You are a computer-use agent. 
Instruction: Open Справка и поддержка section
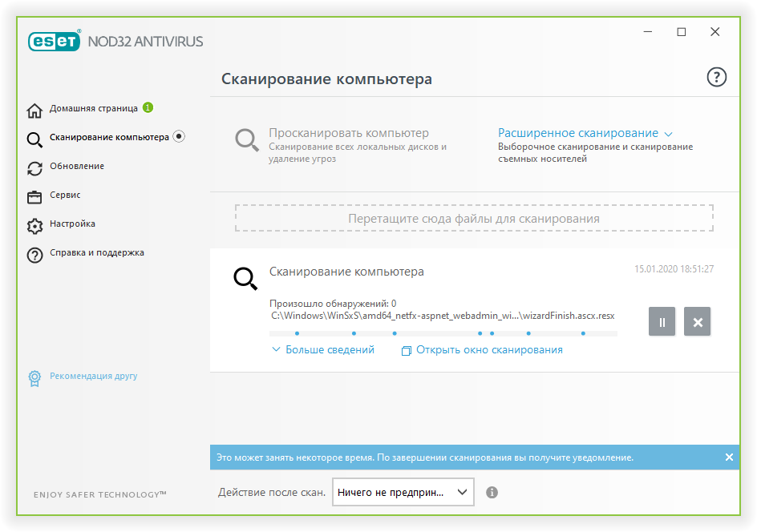[x=96, y=253]
